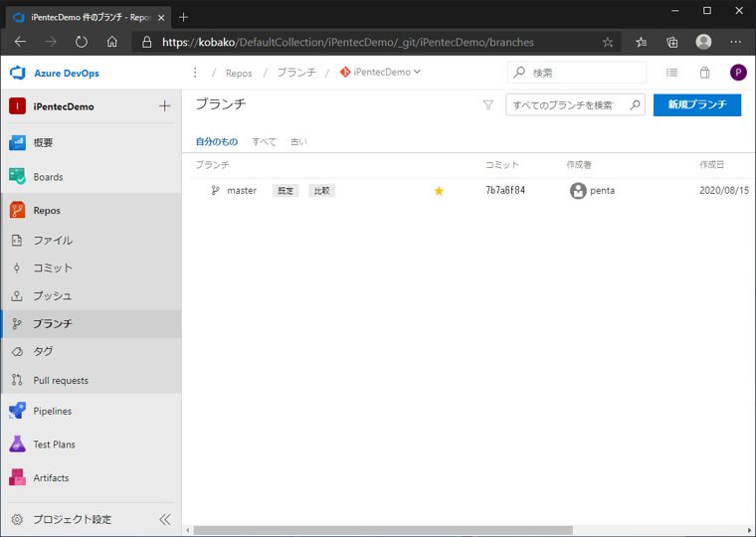Click the browser forward arrow
This screenshot has height=537, width=756.
click(x=50, y=42)
